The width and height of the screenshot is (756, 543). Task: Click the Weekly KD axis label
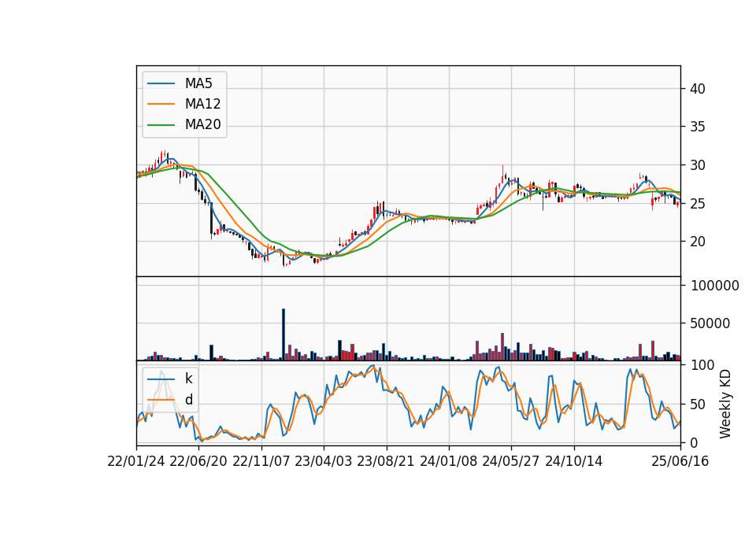(725, 404)
